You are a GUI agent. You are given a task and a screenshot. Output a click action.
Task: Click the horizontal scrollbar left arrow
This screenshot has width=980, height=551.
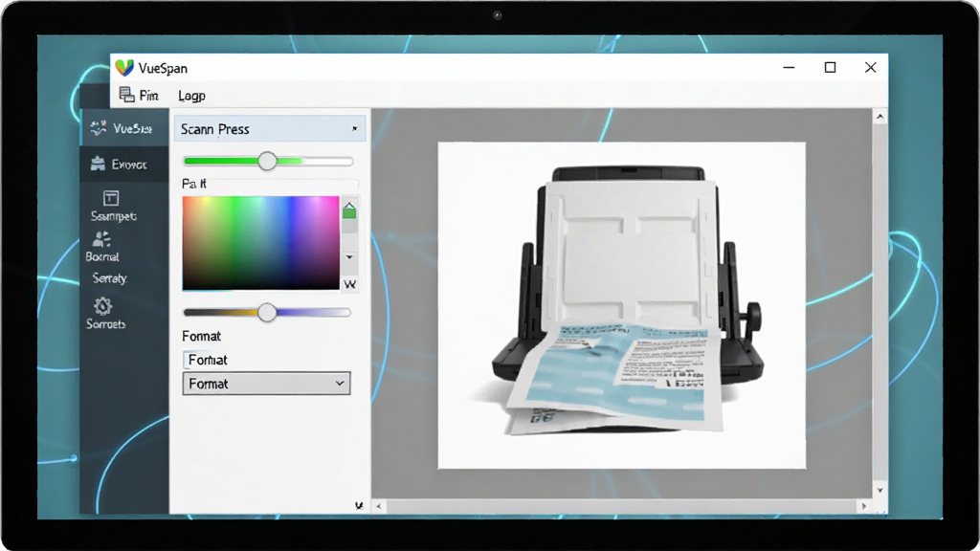378,506
